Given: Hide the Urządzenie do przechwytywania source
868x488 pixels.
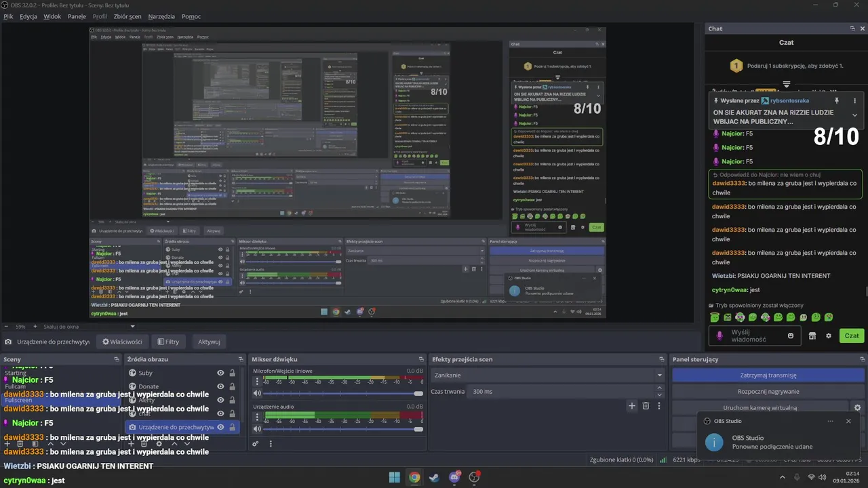Looking at the screenshot, I should click(x=220, y=427).
